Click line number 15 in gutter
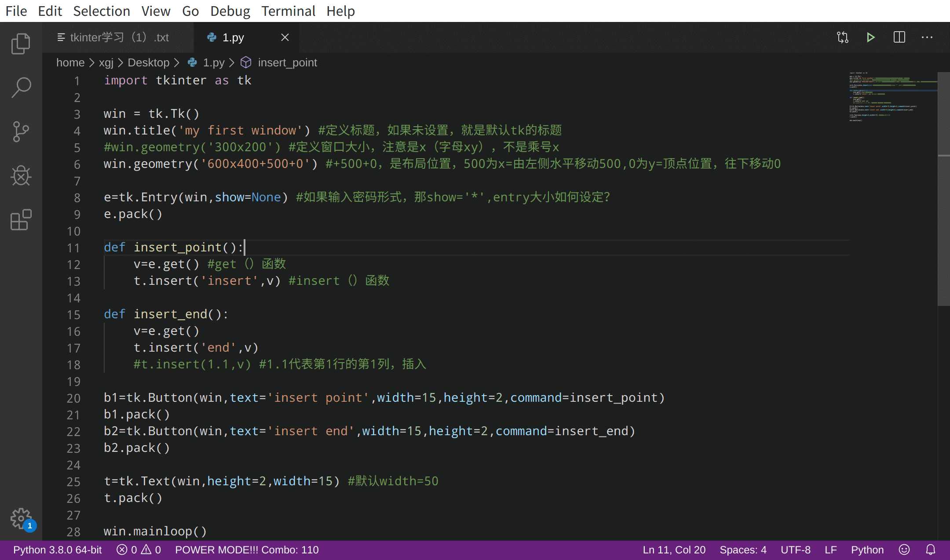This screenshot has height=560, width=950. tap(73, 315)
